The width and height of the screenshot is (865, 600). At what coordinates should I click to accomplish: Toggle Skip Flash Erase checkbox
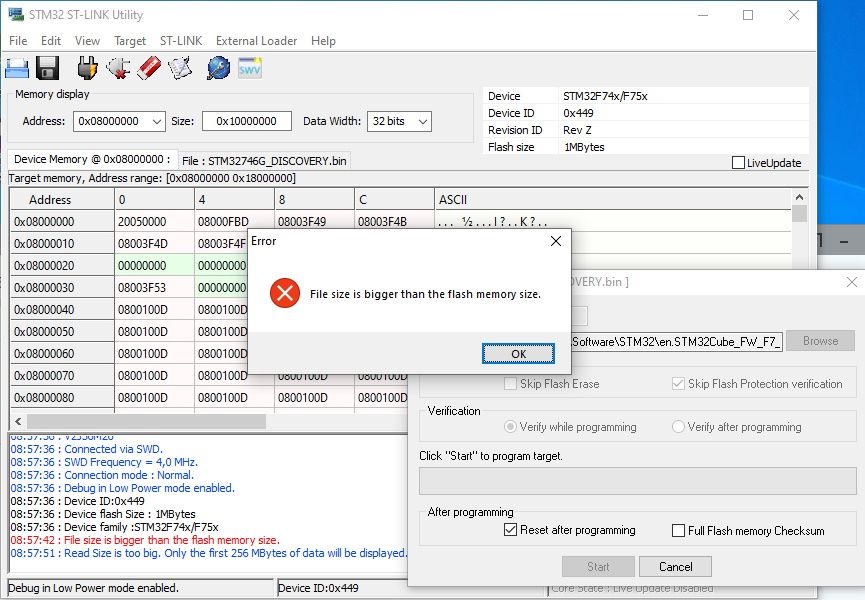click(510, 384)
